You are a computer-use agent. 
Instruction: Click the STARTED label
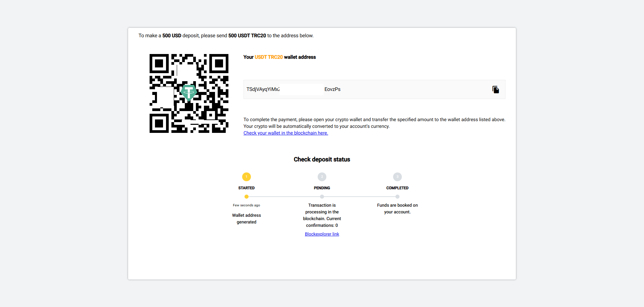click(x=247, y=188)
